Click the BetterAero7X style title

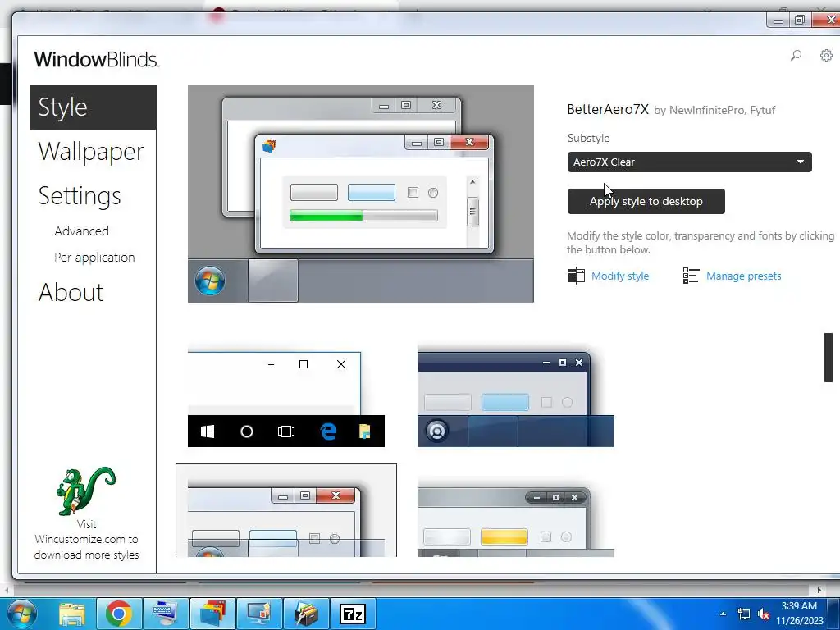(608, 109)
